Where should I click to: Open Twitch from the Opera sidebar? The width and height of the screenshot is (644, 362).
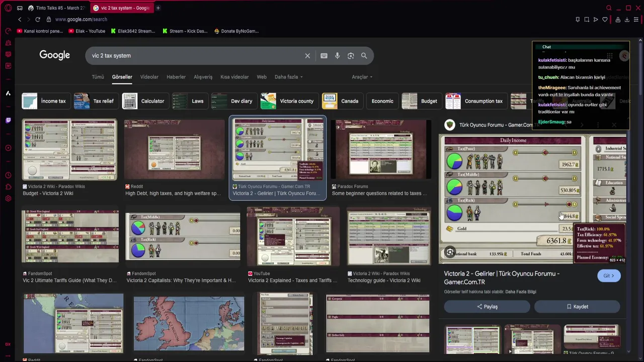click(8, 120)
